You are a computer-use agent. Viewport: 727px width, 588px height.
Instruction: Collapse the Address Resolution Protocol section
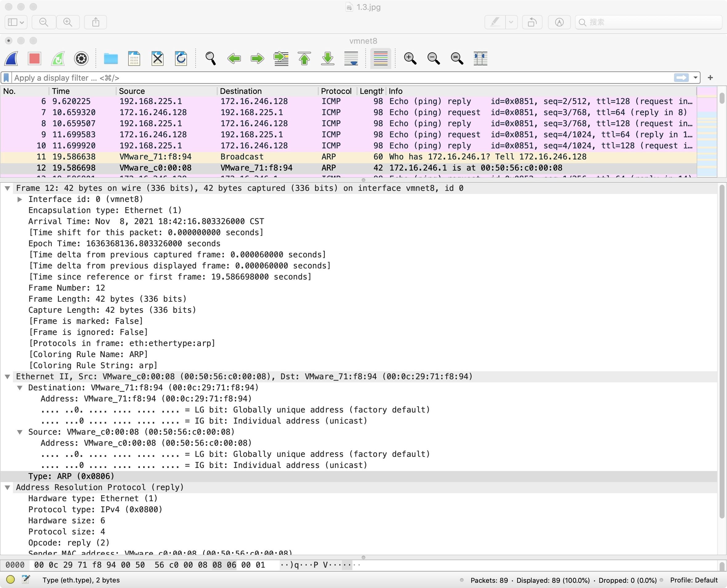pyautogui.click(x=7, y=487)
